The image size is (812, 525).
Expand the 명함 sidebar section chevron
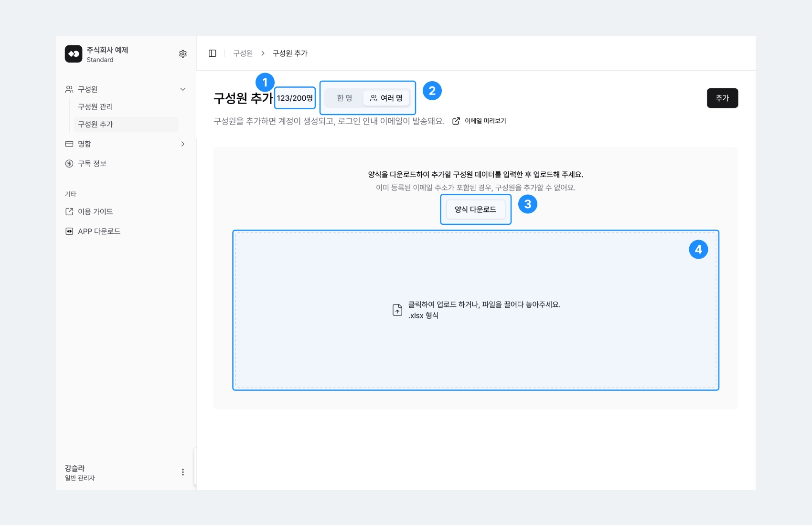click(183, 144)
